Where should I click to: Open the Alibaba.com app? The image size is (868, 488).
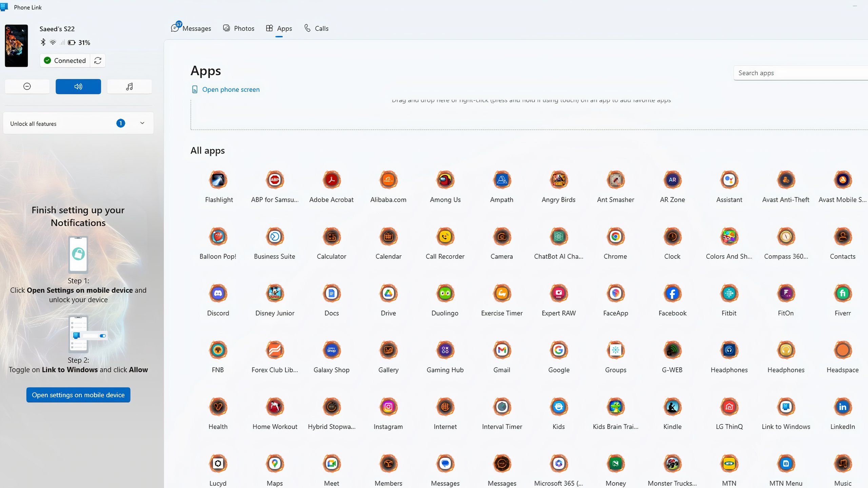point(389,180)
